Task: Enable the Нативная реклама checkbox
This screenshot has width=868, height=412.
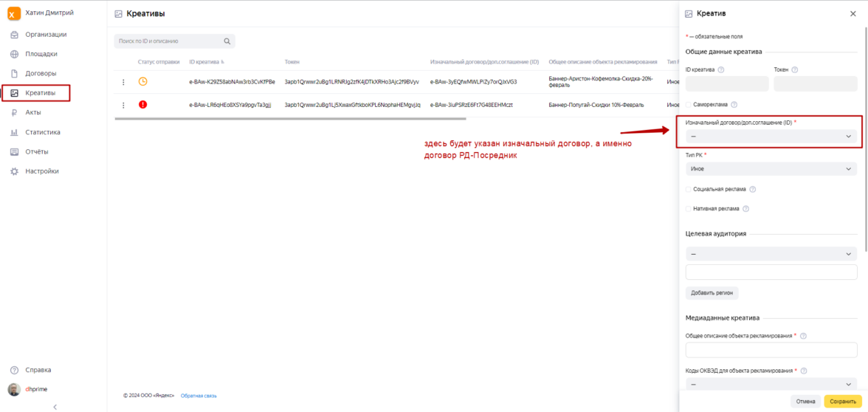Action: click(x=689, y=209)
